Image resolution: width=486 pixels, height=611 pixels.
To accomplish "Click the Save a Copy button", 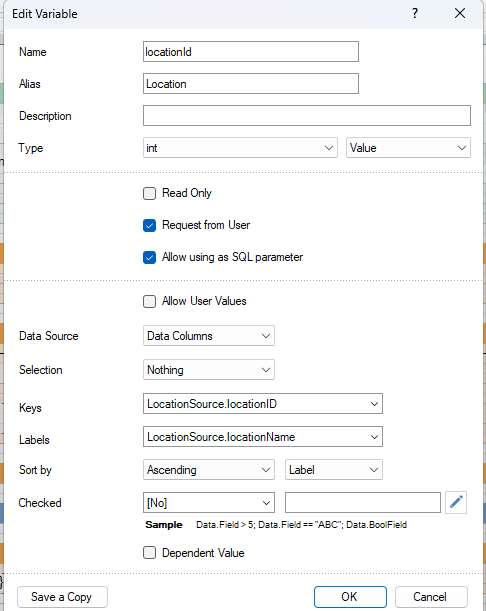I will (62, 597).
